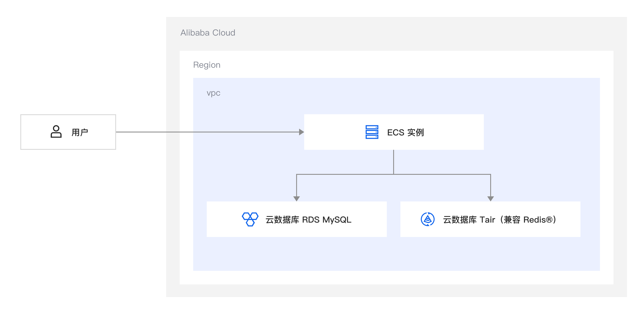Select the 云数据库 RDS MySQL label

pyautogui.click(x=308, y=220)
